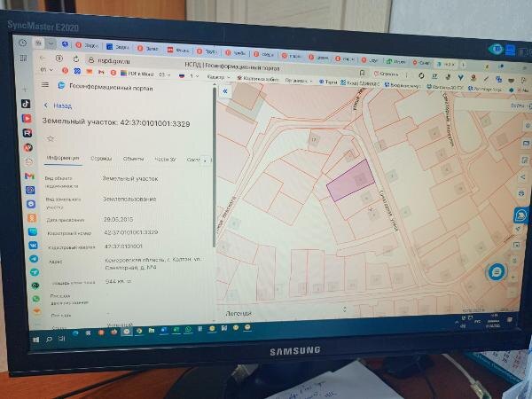Open the support assistant icon at map edge
This screenshot has height=399, width=532.
pyautogui.click(x=520, y=215)
